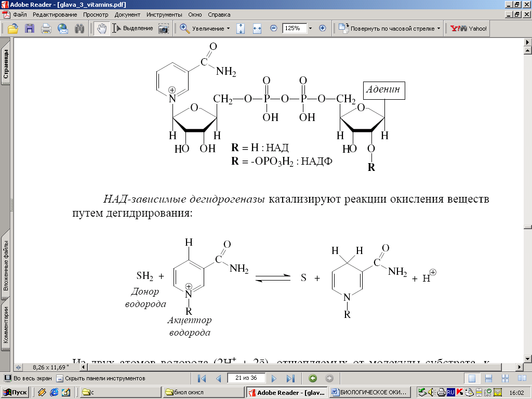Click the Open file folder icon
This screenshot has width=532, height=399.
coord(13,29)
